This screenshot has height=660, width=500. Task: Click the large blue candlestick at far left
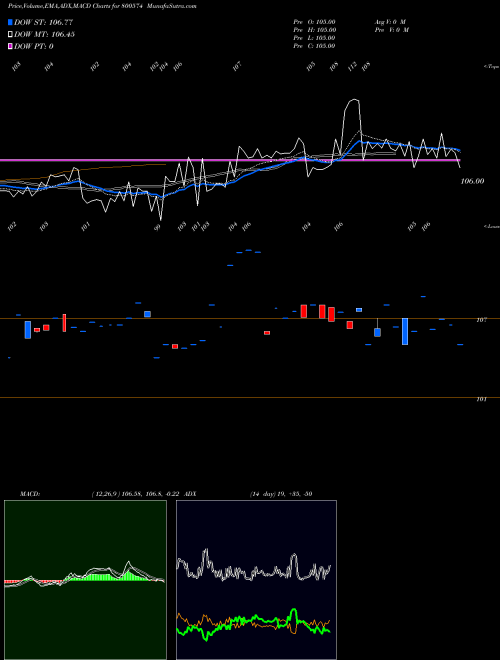(28, 330)
